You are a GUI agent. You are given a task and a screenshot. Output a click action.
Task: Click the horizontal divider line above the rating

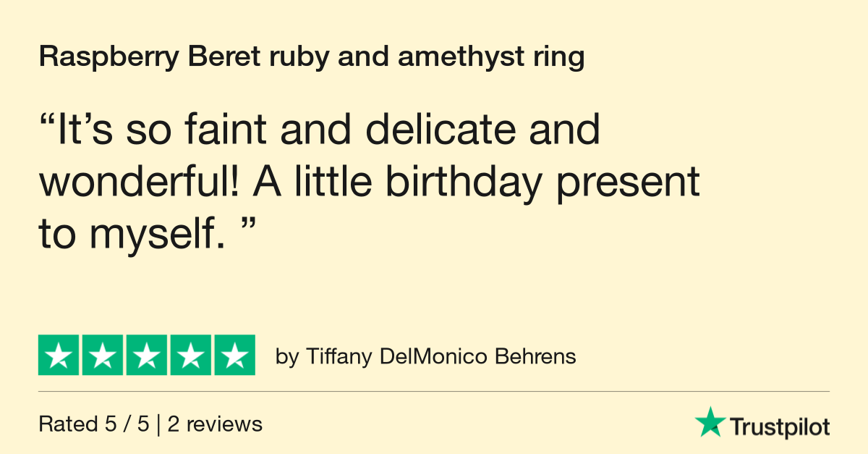point(434,392)
